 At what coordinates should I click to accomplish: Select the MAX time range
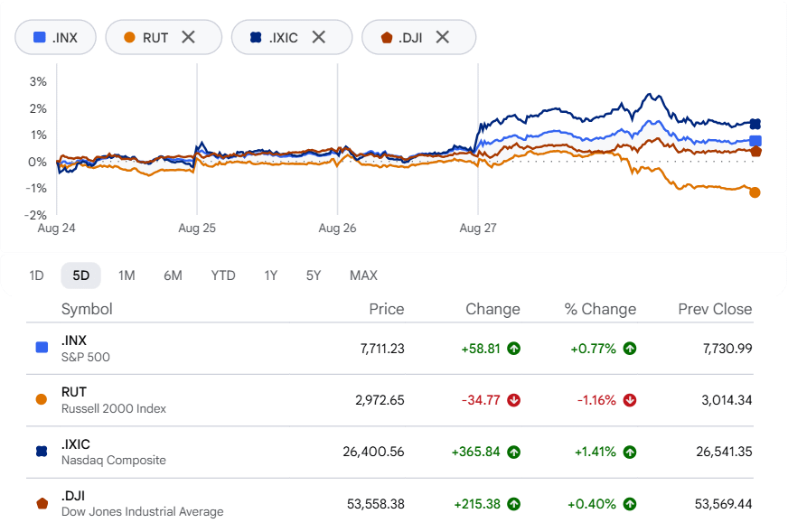(x=363, y=275)
